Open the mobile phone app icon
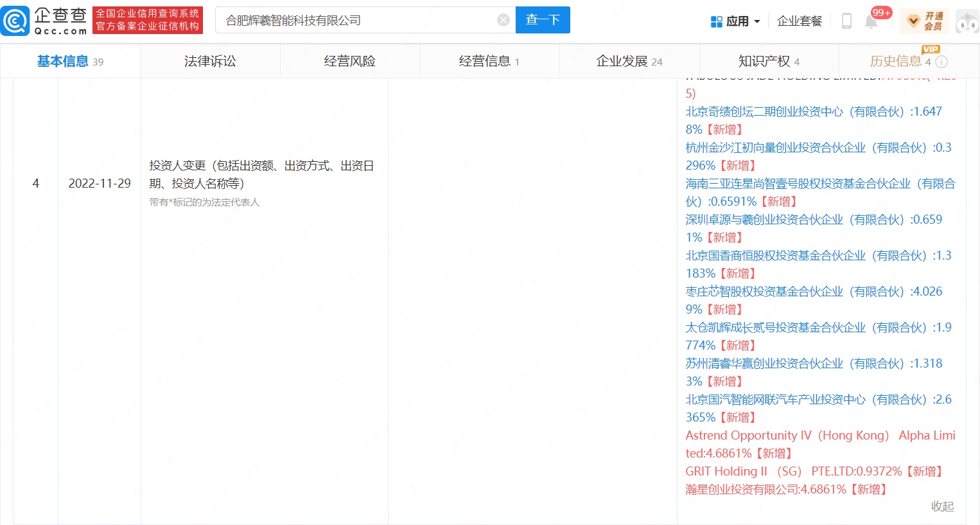 (846, 21)
